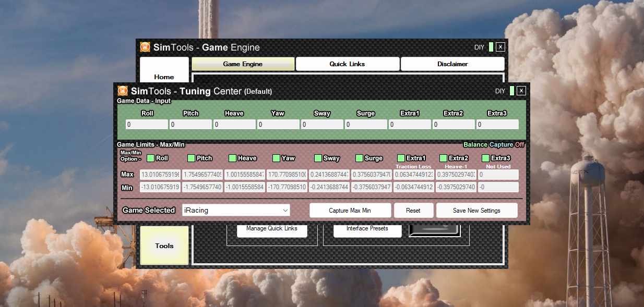Click the Extra3 Min value field
644x307 pixels.
[x=498, y=187]
